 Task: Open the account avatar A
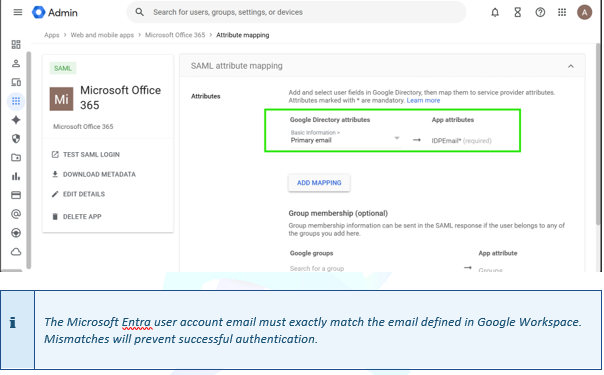584,12
